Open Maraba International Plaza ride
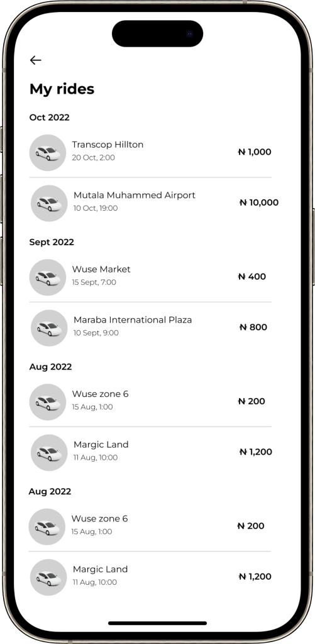Screen dimensions: 315x644 150,328
